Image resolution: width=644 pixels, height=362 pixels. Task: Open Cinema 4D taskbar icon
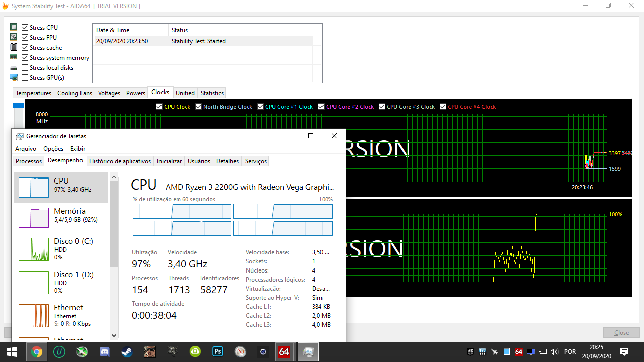263,352
